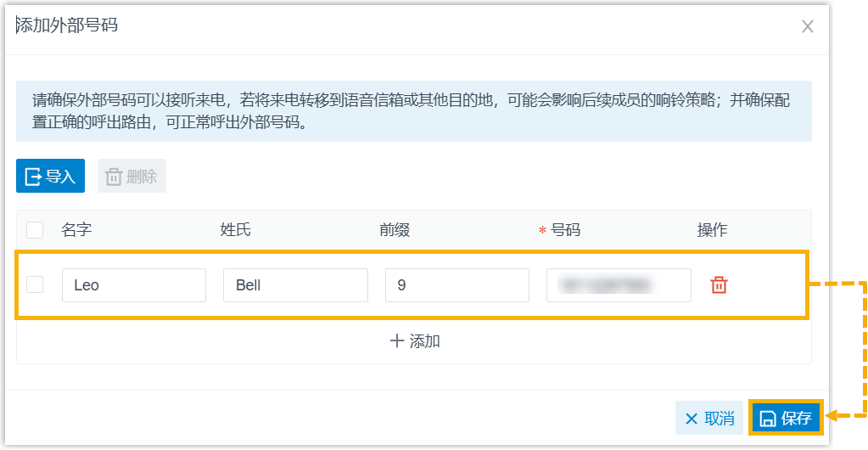Click the 名字 column header
868x450 pixels.
76,229
